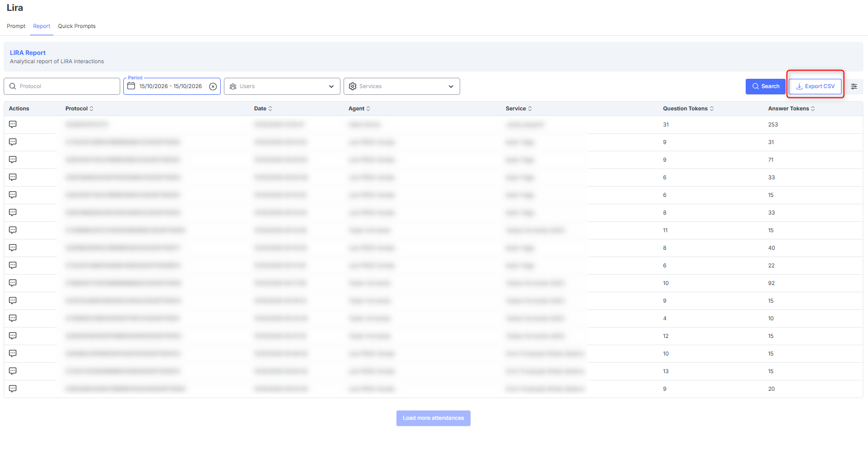Open chat icon for row with 10 answer tokens
868x468 pixels.
(13, 318)
